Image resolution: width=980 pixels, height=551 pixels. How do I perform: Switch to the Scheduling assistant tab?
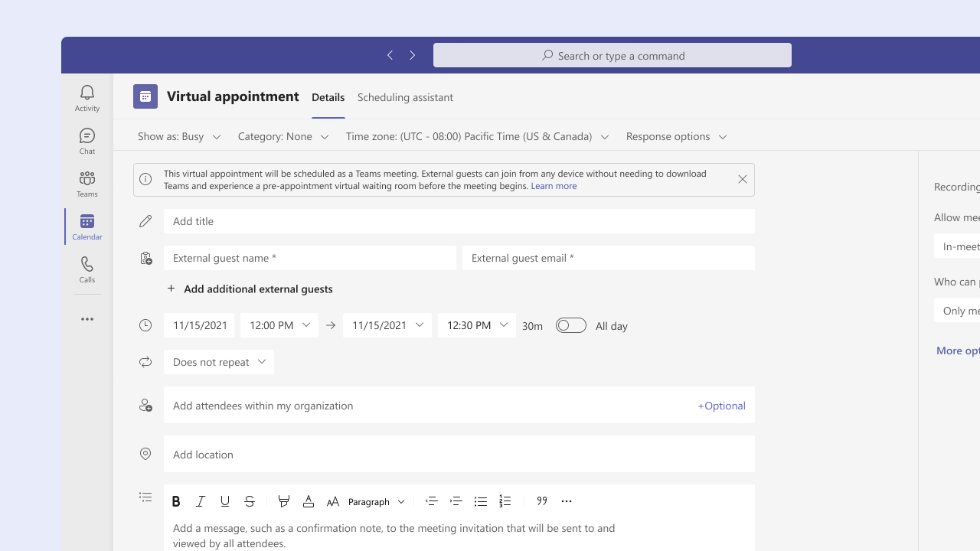tap(405, 97)
